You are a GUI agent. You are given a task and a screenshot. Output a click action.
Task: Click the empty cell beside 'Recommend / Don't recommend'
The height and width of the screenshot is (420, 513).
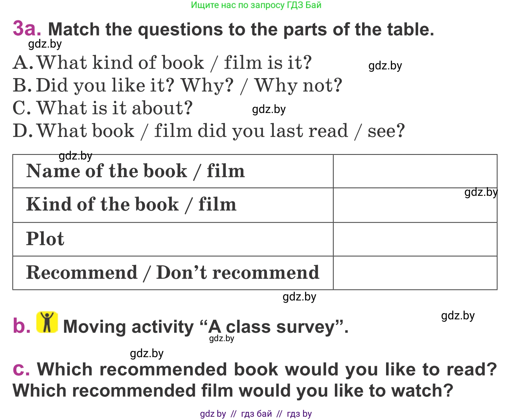click(x=415, y=273)
